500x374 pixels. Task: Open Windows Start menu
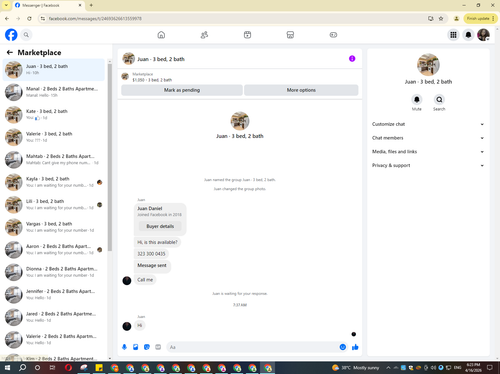tap(7, 368)
